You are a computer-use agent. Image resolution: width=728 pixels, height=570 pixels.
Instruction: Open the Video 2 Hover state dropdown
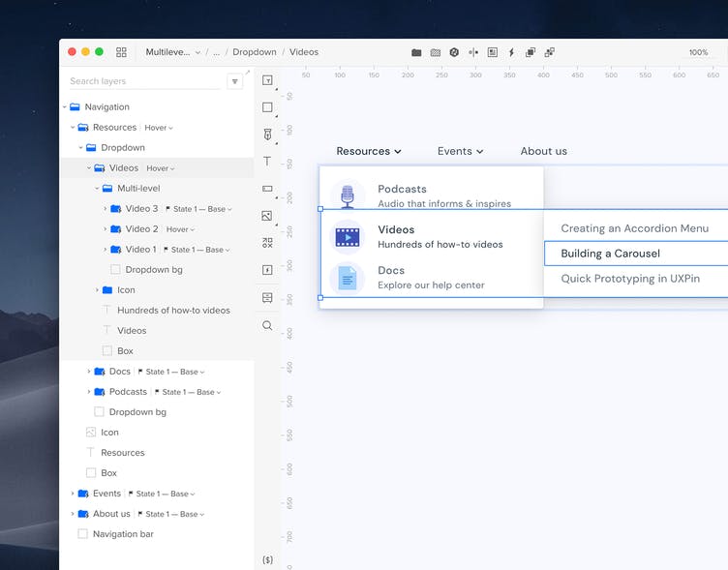tap(178, 229)
